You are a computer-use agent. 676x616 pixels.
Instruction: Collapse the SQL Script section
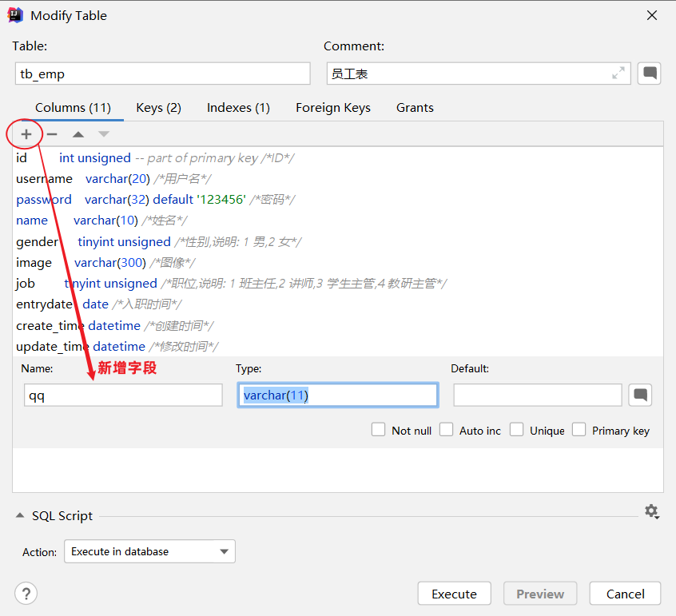click(20, 516)
